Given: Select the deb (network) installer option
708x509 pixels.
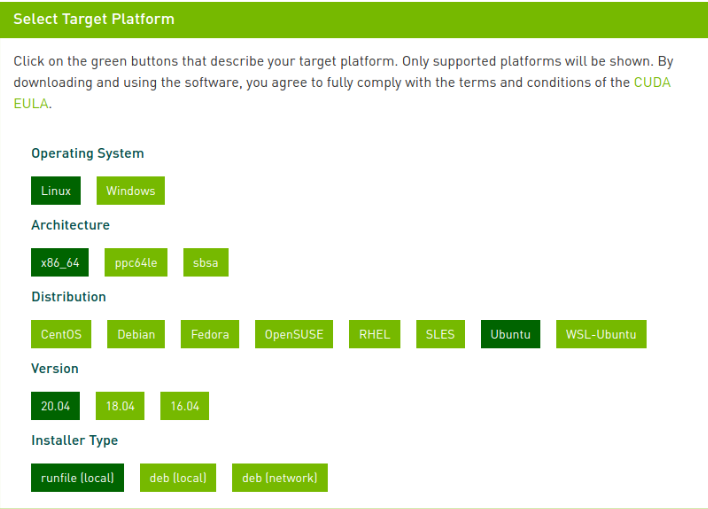Looking at the screenshot, I should [280, 478].
